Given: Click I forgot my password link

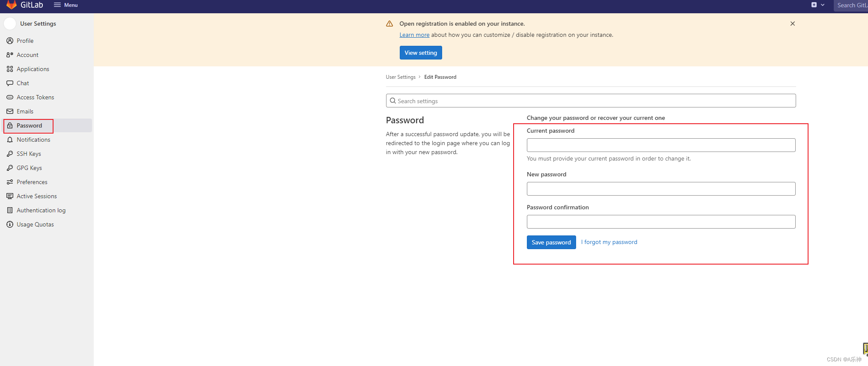Looking at the screenshot, I should (x=609, y=242).
